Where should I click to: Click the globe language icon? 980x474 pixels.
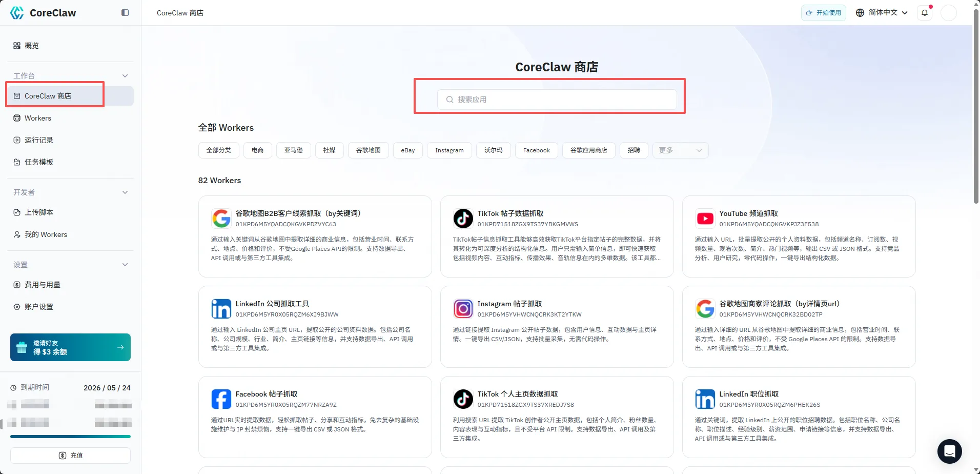pyautogui.click(x=860, y=13)
